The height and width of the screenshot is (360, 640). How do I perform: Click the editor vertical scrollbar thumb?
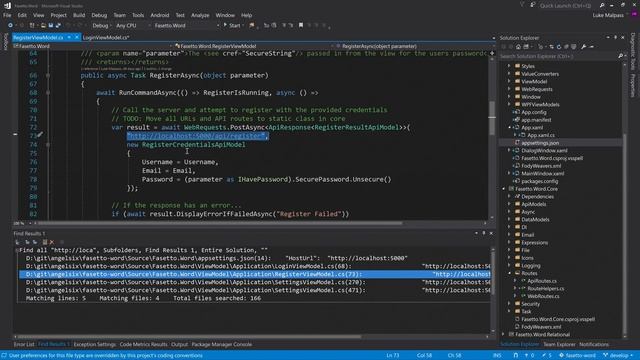click(x=492, y=117)
